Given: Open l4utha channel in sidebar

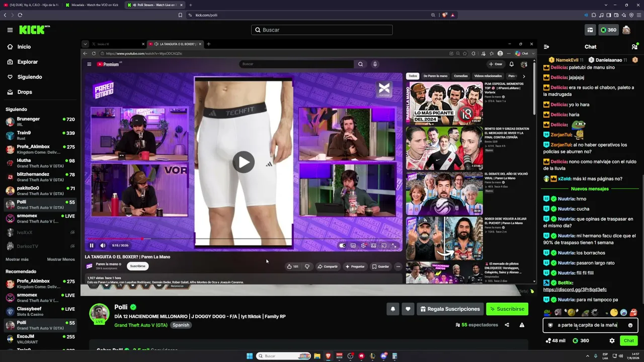Looking at the screenshot, I should (x=40, y=163).
